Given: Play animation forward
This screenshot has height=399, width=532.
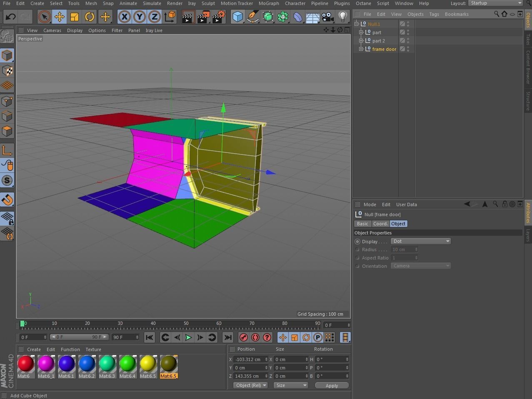Looking at the screenshot, I should click(x=188, y=337).
